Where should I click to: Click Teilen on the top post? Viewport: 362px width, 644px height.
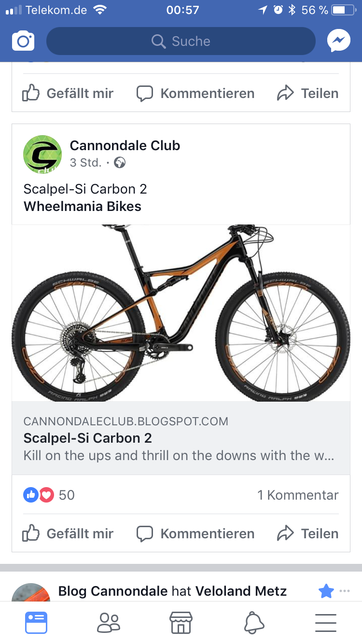308,93
